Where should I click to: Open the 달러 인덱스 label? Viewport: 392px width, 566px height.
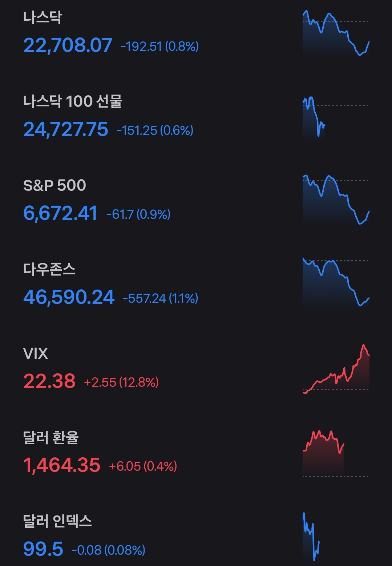point(57,521)
